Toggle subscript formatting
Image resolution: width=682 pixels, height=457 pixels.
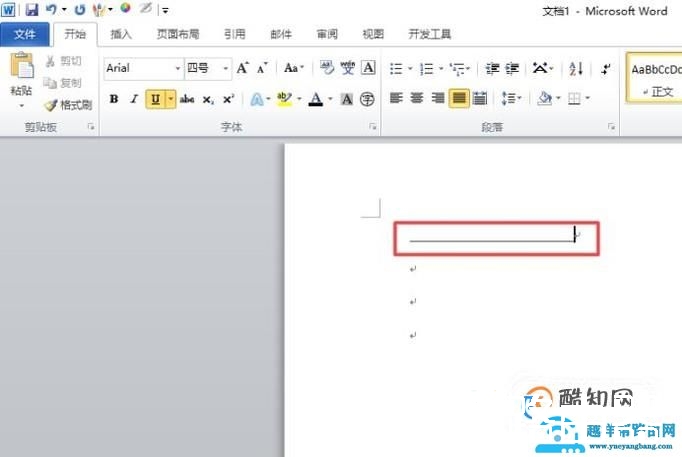click(208, 100)
